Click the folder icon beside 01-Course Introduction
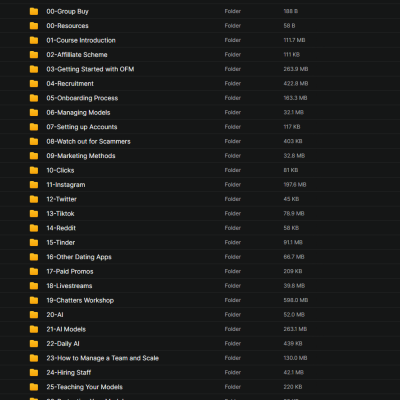This screenshot has width=400, height=400. pyautogui.click(x=34, y=40)
